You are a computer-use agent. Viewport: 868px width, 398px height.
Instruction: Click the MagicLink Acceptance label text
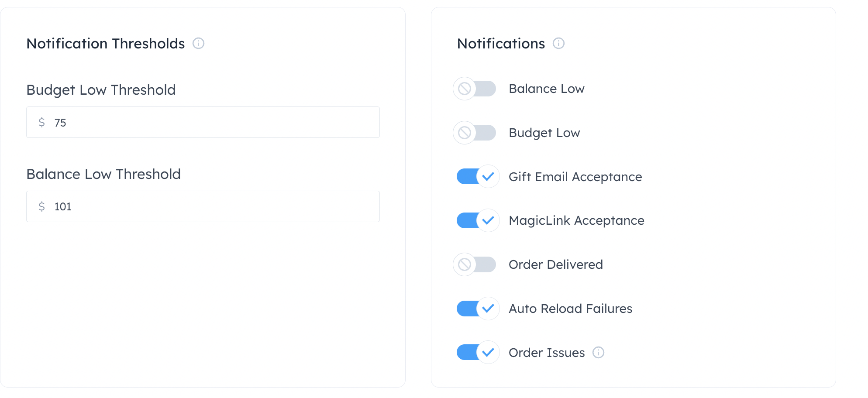coord(576,220)
